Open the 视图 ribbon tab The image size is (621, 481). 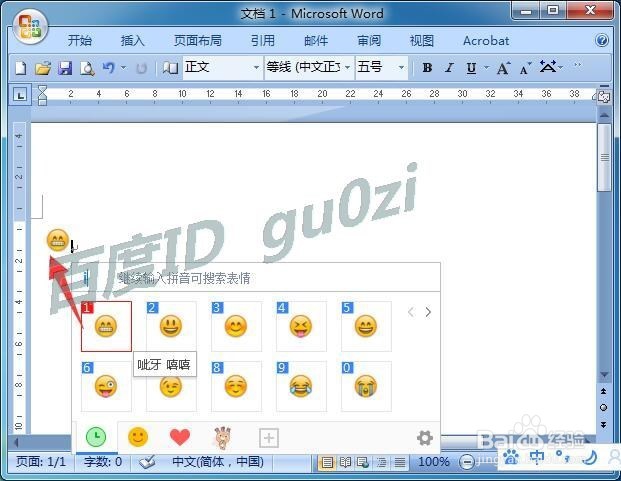click(421, 40)
